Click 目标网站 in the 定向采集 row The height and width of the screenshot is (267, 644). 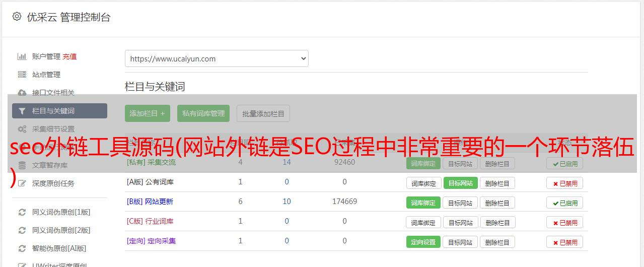[x=460, y=242]
